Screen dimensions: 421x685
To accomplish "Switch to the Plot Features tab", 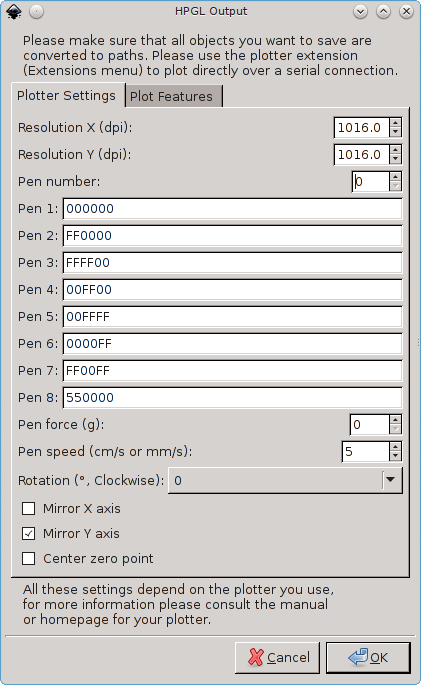I will click(x=174, y=96).
